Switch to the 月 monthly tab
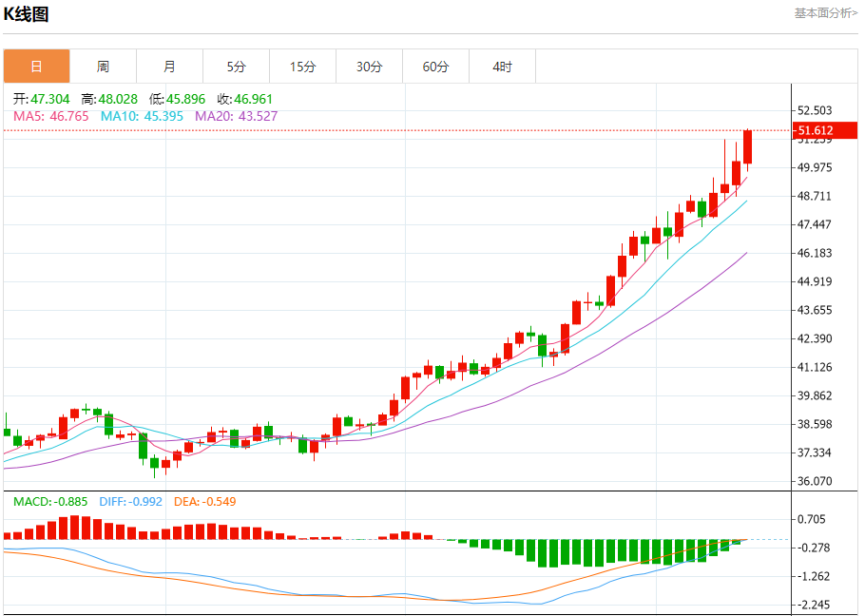 [169, 67]
